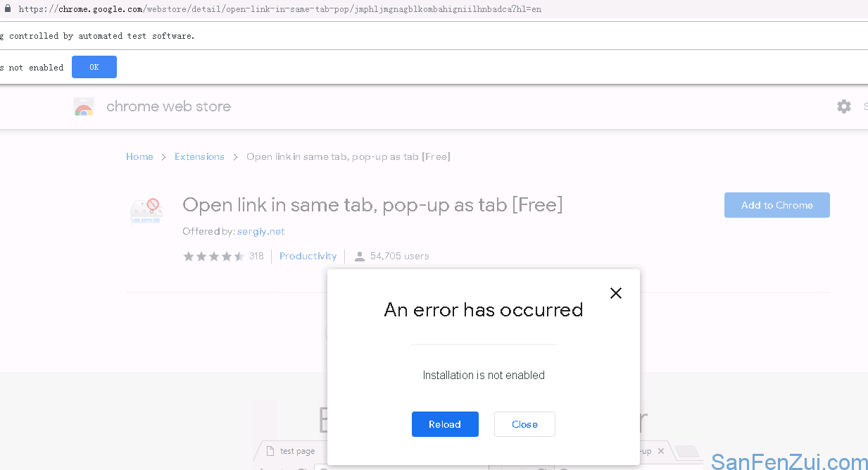Click the "An error has occurred" heading
This screenshot has width=868, height=470.
tap(484, 310)
